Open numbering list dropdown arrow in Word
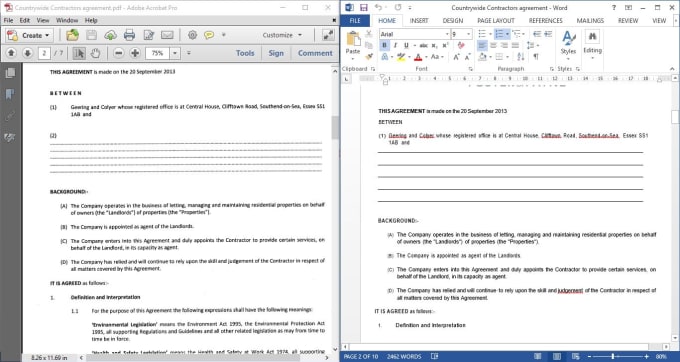 [507, 34]
